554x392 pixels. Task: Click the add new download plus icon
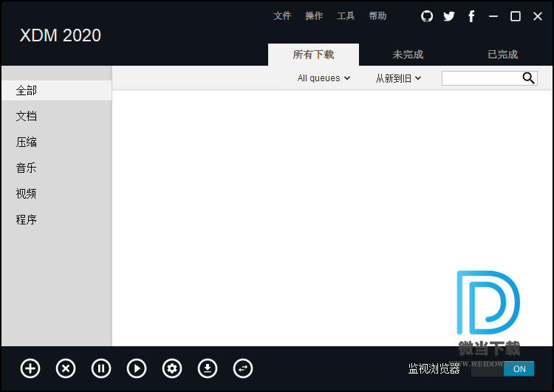[30, 368]
